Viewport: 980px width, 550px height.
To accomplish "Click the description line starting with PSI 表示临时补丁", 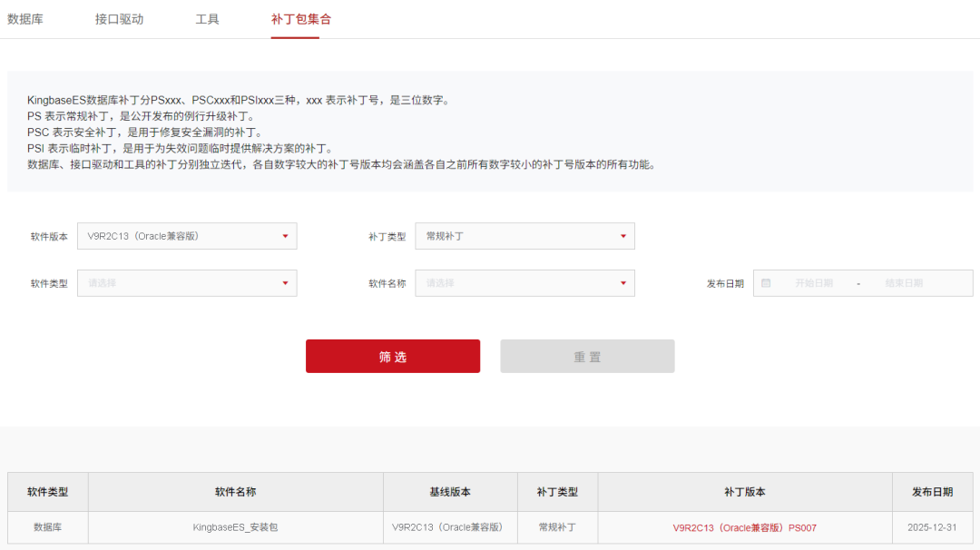I will [181, 149].
